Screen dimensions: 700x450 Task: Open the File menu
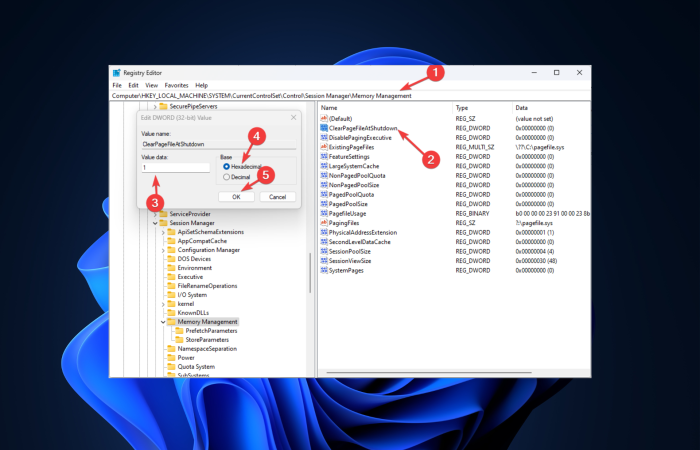(x=117, y=85)
